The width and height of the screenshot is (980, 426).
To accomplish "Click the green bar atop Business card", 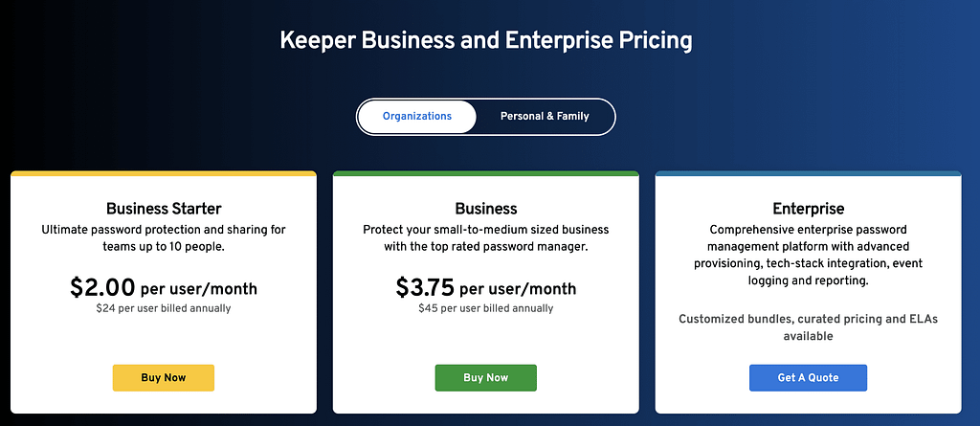I will pyautogui.click(x=486, y=174).
